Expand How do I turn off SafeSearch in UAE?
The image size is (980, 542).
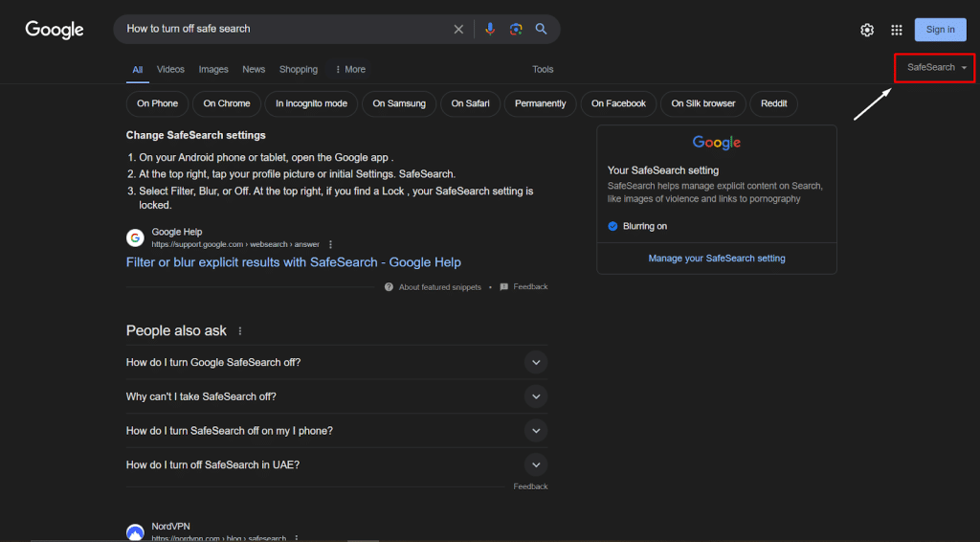536,464
